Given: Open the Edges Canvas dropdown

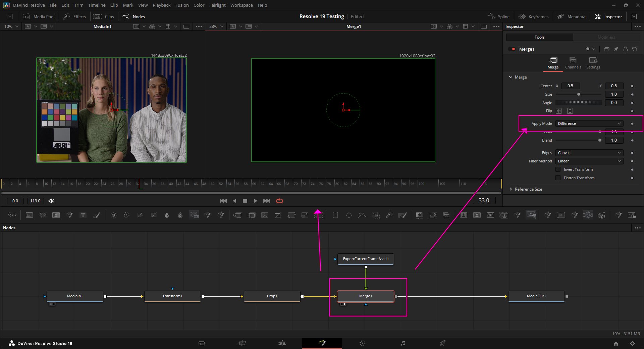Looking at the screenshot, I should pos(589,153).
